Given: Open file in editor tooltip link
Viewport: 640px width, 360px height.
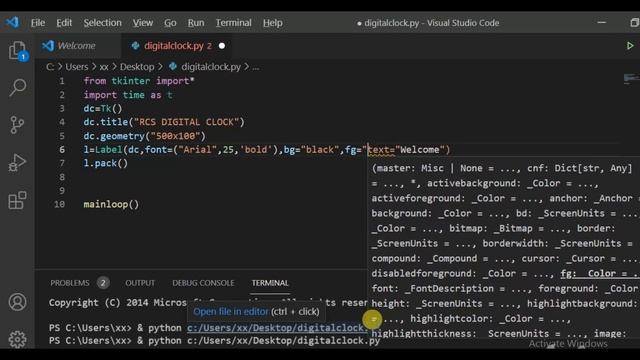Looking at the screenshot, I should pos(231,311).
